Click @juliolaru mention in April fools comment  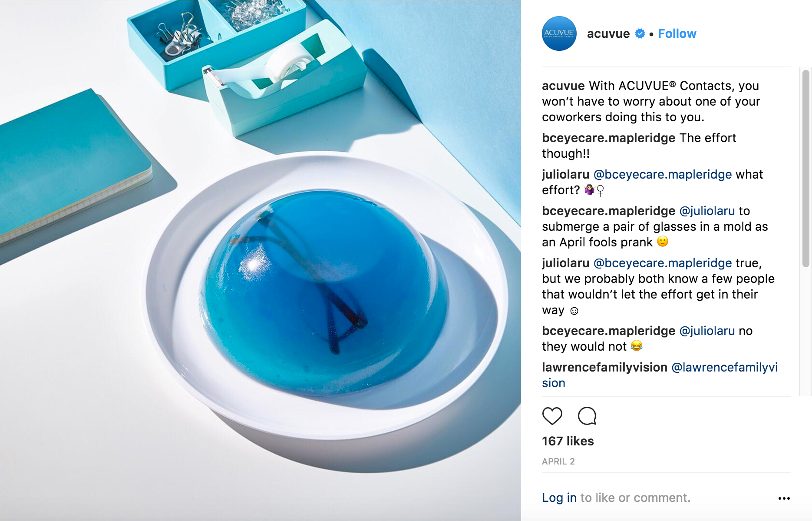click(x=707, y=211)
